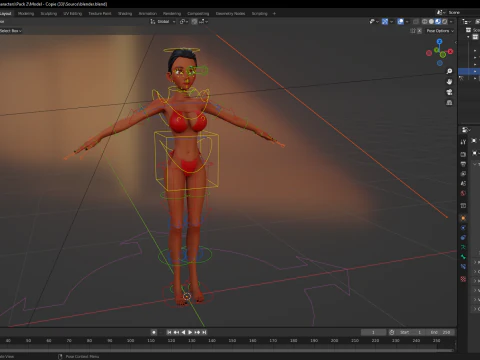The height and width of the screenshot is (360, 480).
Task: Toggle X-axis mirror for pose
Action: (420, 31)
